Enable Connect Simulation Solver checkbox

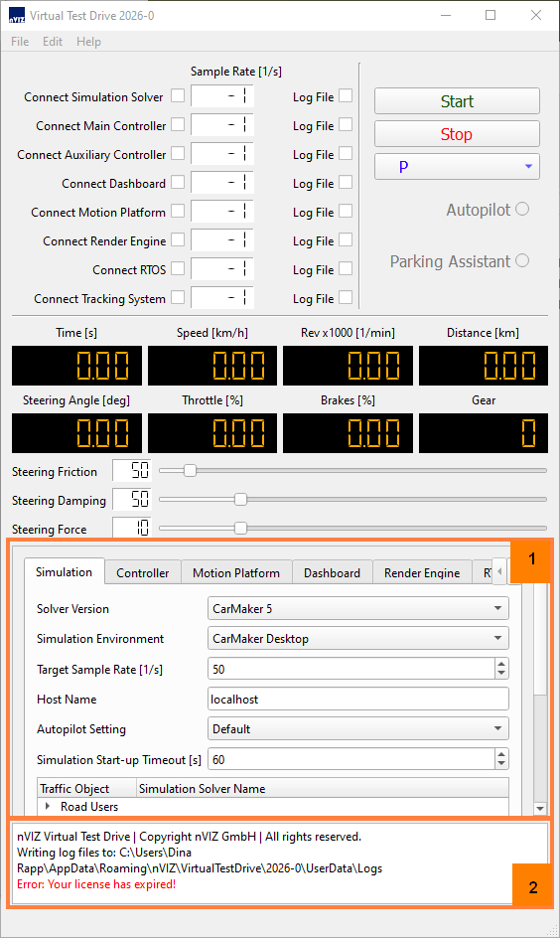(178, 95)
